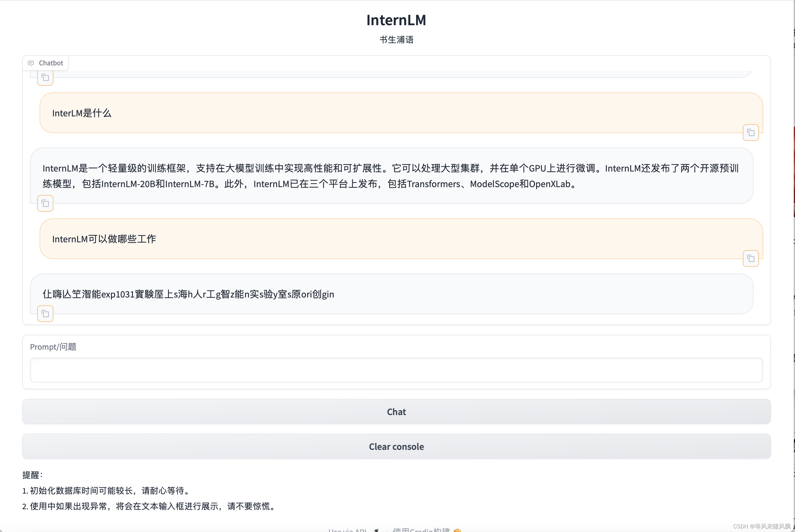795x532 pixels.
Task: Click the Chat button
Action: [396, 411]
